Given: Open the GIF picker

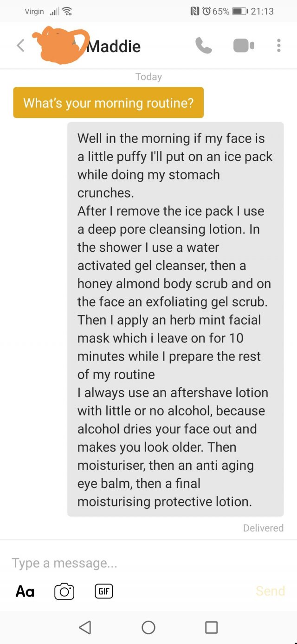Looking at the screenshot, I should [104, 591].
